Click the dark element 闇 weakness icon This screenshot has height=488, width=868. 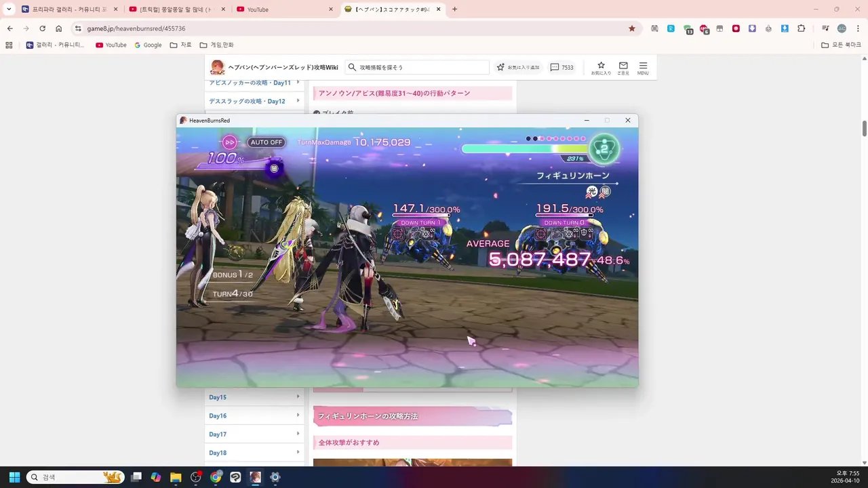[605, 192]
